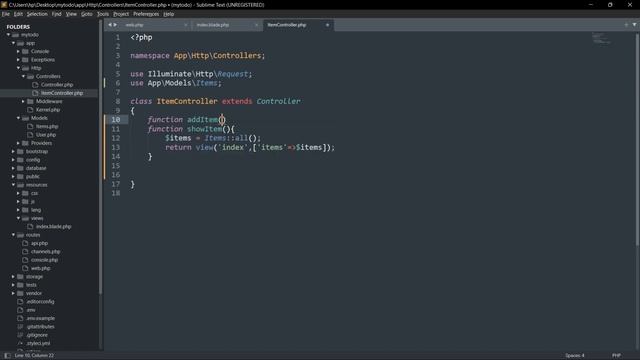The height and width of the screenshot is (360, 640).
Task: Open the Goto menu
Action: tap(87, 14)
